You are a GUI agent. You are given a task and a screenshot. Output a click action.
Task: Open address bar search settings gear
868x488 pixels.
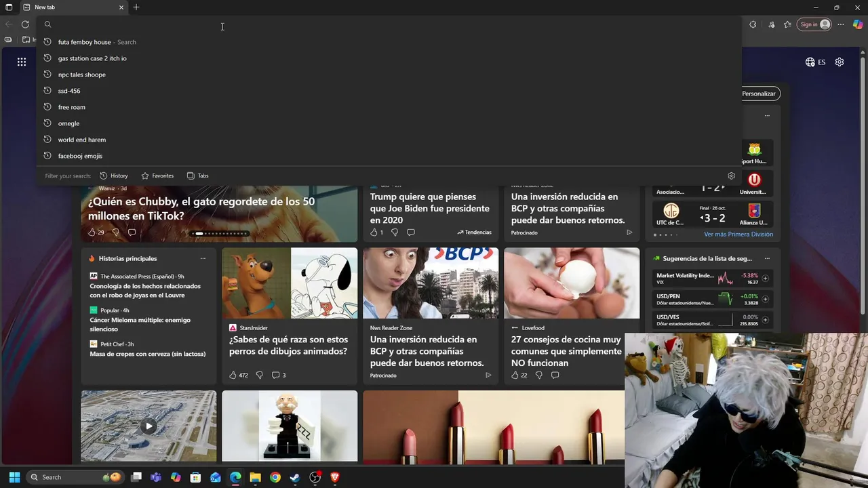point(731,176)
